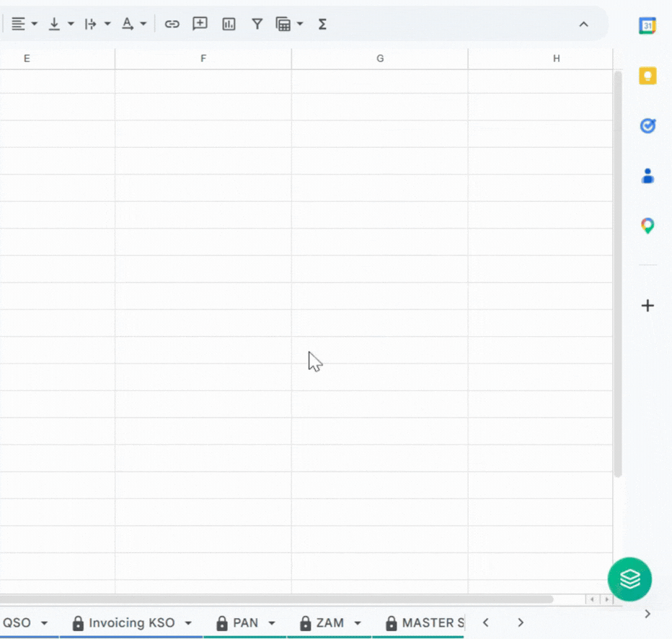
Task: Create a filter
Action: [x=257, y=24]
